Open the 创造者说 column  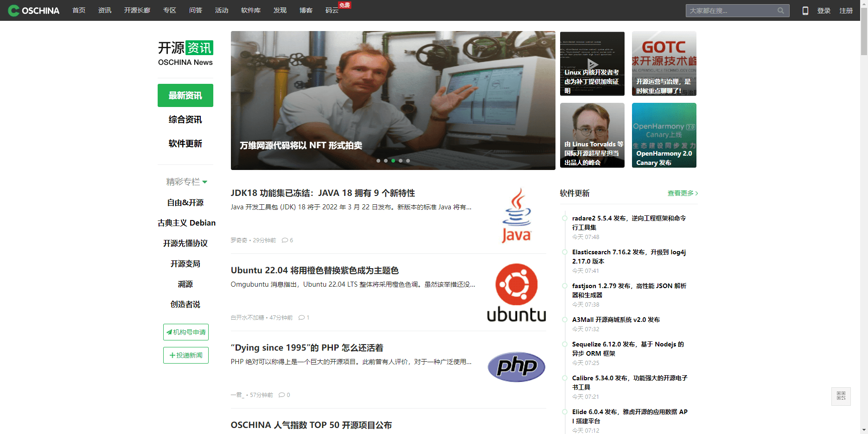[x=185, y=304]
